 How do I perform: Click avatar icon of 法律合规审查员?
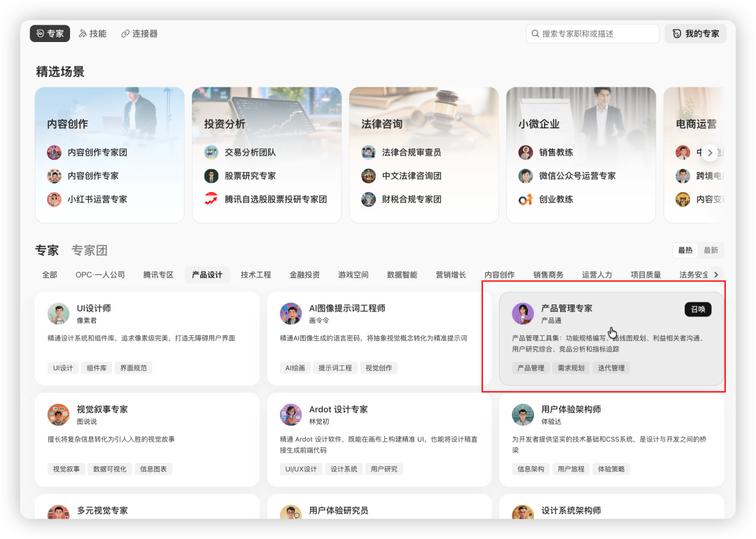coord(368,153)
